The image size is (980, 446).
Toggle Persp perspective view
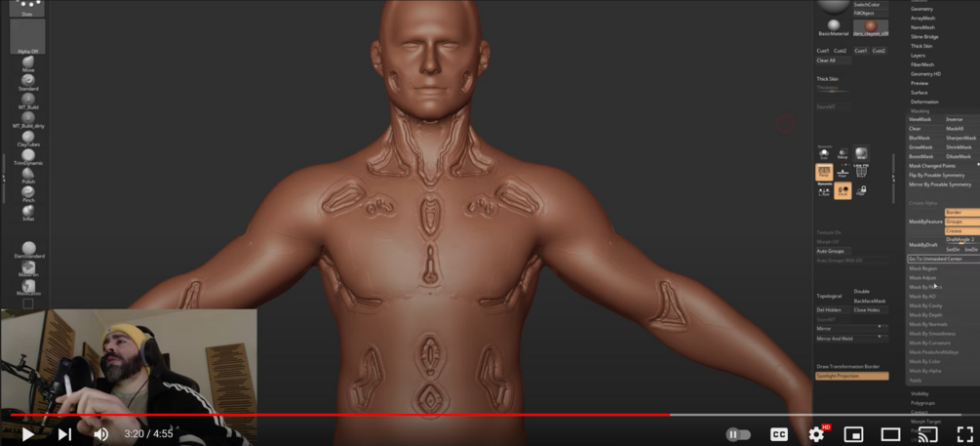tap(824, 172)
